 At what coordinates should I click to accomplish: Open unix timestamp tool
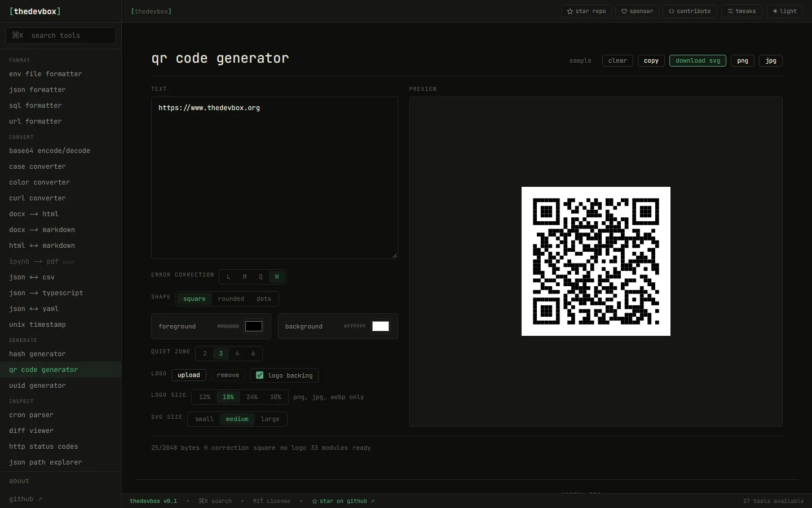[60, 325]
